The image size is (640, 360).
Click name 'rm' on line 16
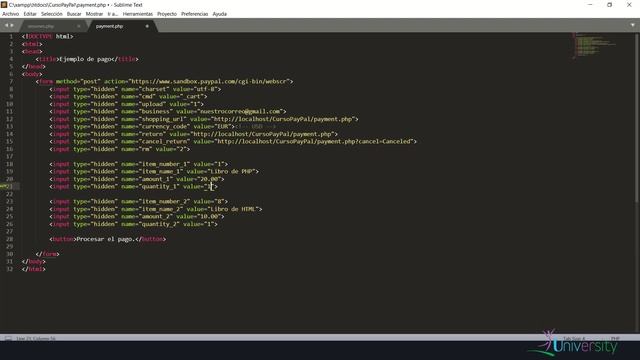[x=145, y=149]
